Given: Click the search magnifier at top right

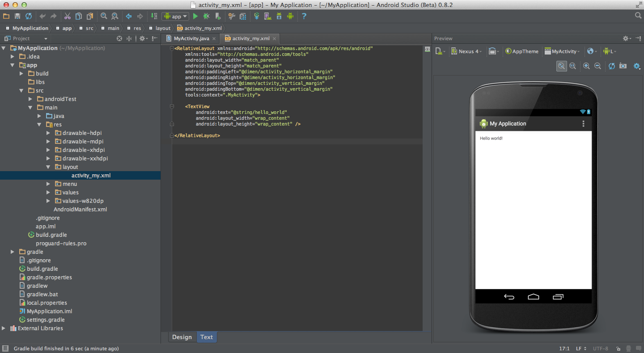Looking at the screenshot, I should (639, 16).
